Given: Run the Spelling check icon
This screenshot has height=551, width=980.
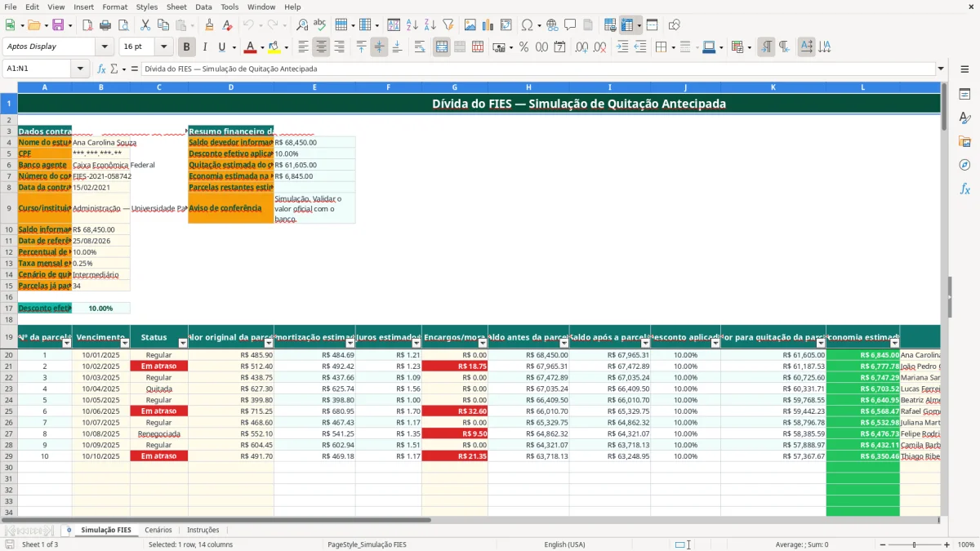Looking at the screenshot, I should (x=320, y=25).
